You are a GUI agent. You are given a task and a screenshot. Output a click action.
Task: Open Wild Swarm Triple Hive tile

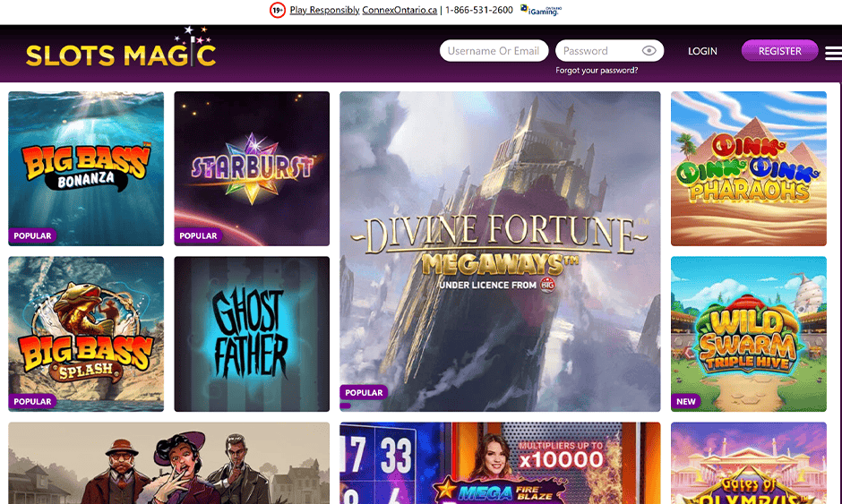pos(749,334)
